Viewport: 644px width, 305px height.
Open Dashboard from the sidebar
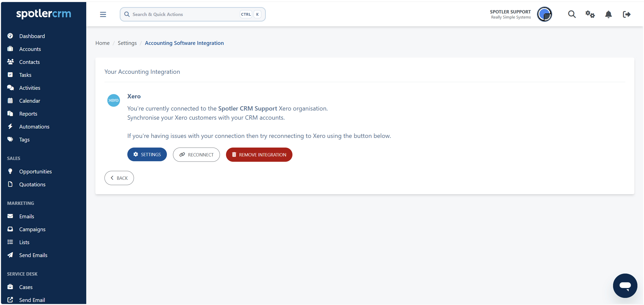(32, 36)
